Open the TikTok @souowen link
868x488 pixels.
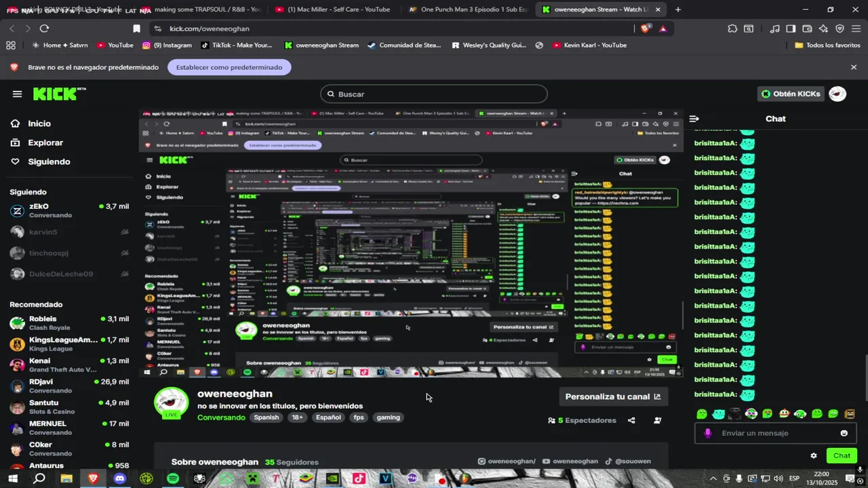[628, 462]
